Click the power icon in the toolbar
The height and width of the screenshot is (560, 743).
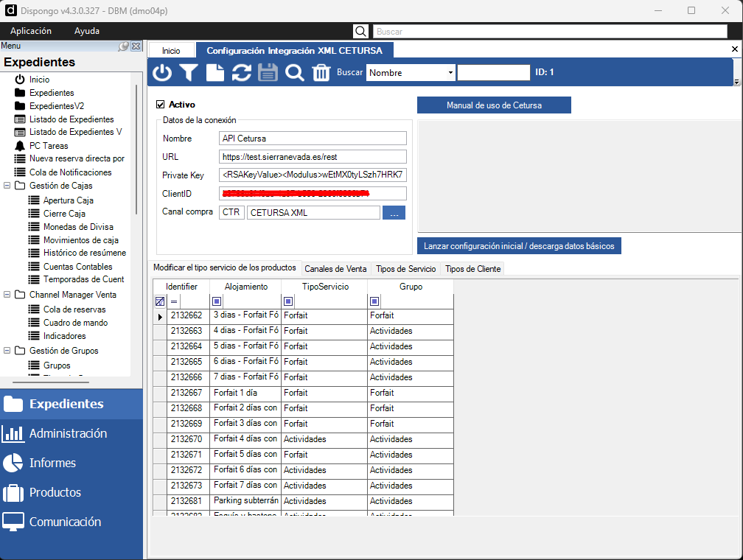click(x=162, y=72)
